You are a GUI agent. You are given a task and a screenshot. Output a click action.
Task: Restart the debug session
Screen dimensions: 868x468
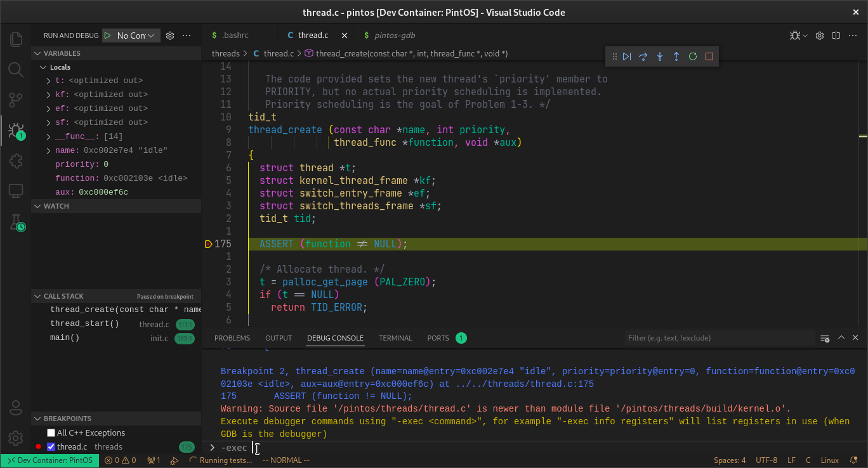[x=693, y=56]
